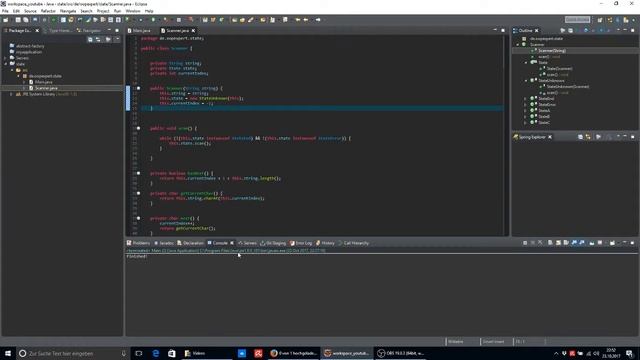Click the Quick Access field
The image size is (640, 360).
577,20
